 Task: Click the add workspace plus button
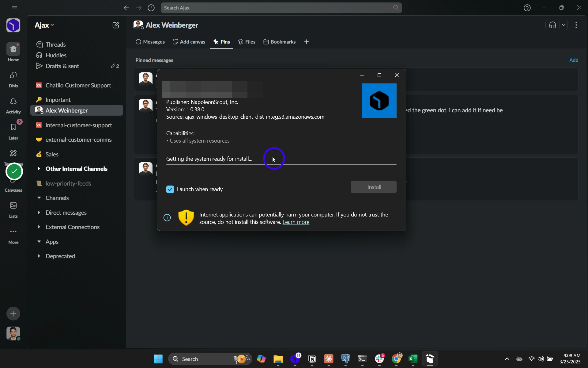(13, 313)
